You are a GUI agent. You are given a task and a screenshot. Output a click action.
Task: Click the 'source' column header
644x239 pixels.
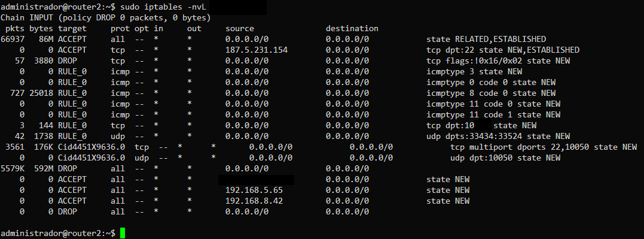[x=240, y=29]
